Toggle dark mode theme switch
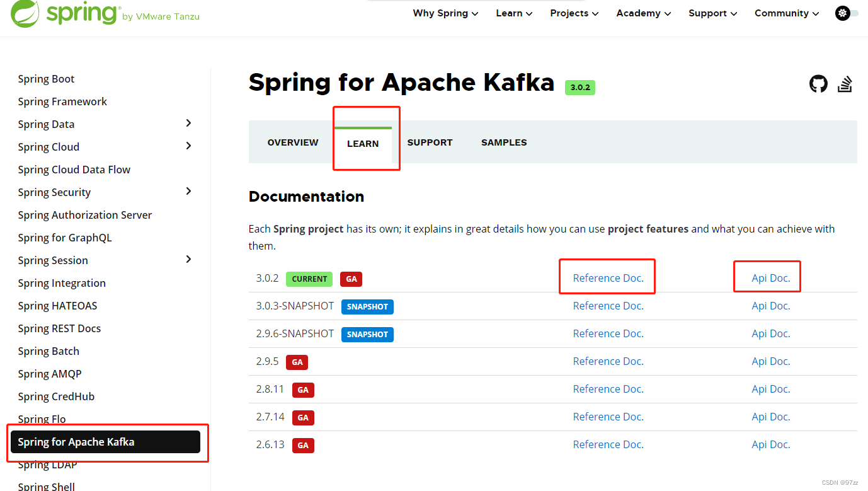 (847, 13)
